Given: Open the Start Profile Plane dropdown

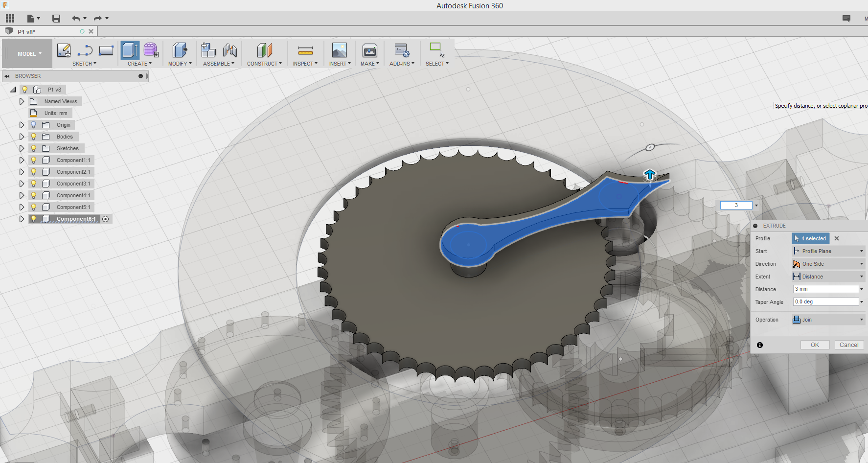Looking at the screenshot, I should [828, 251].
